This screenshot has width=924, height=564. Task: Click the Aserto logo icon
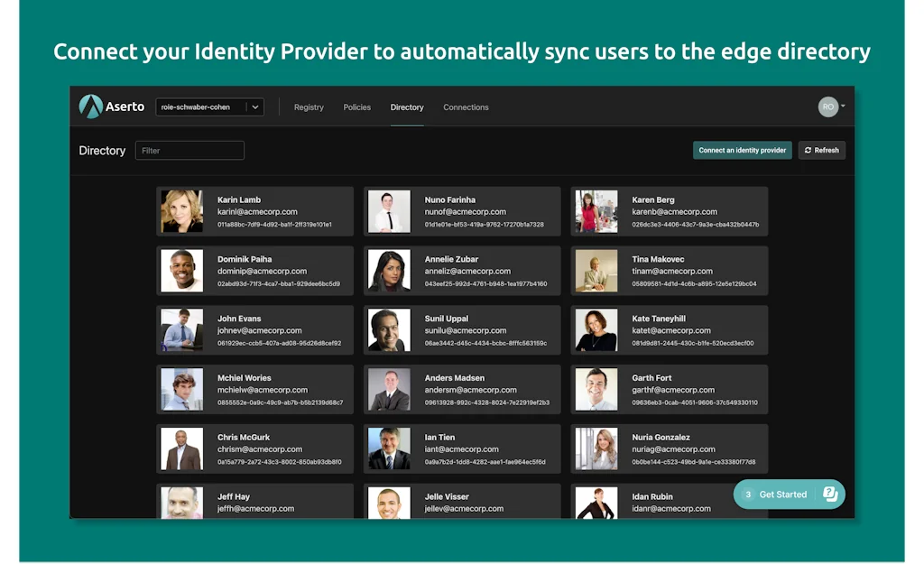click(x=90, y=106)
